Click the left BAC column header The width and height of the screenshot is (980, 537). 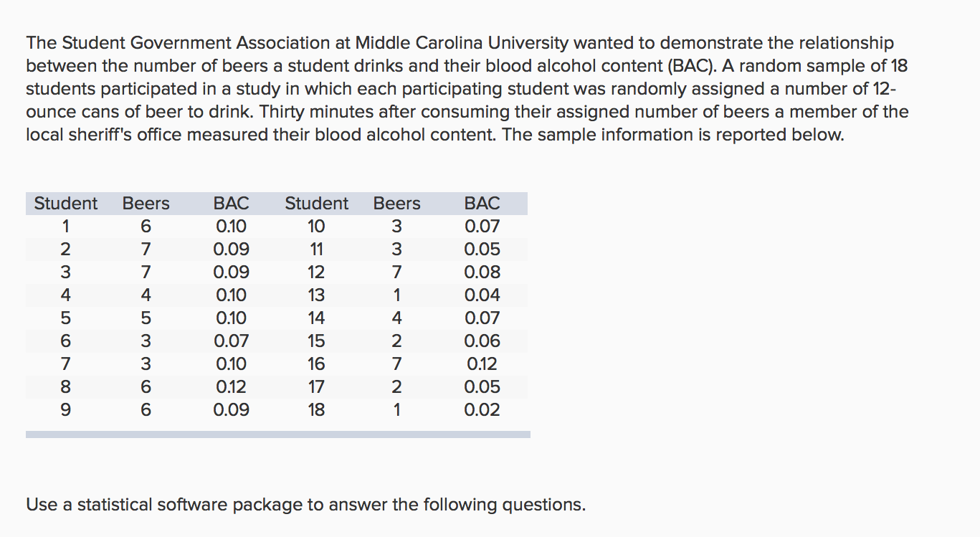[x=231, y=204]
